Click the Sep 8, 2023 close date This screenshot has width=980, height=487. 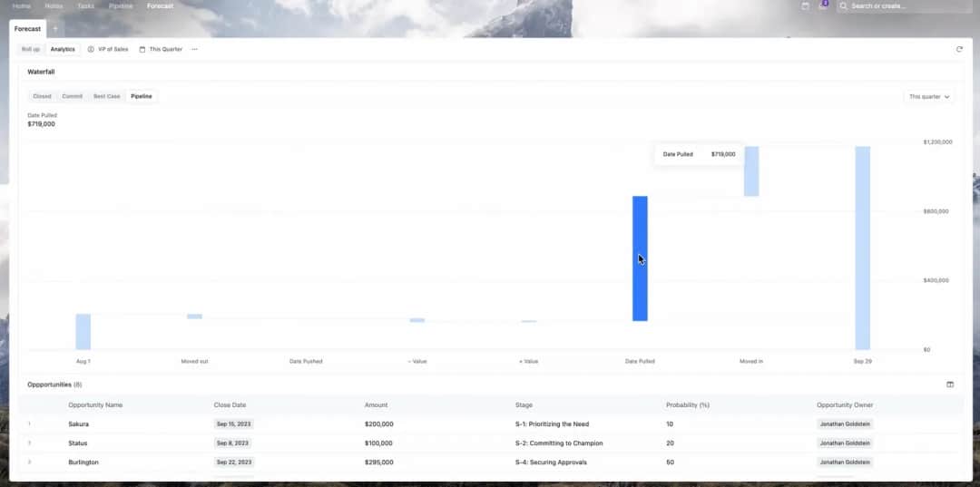(232, 443)
